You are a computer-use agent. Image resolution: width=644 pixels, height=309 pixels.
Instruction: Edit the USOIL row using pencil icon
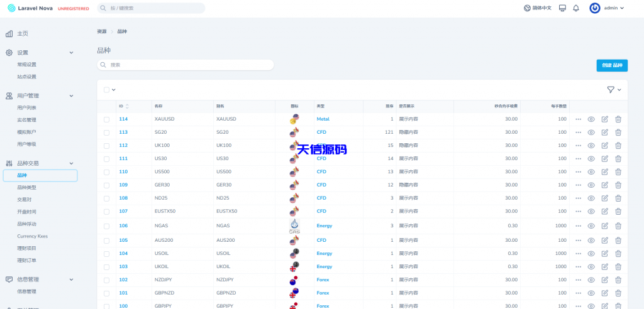[x=604, y=253]
